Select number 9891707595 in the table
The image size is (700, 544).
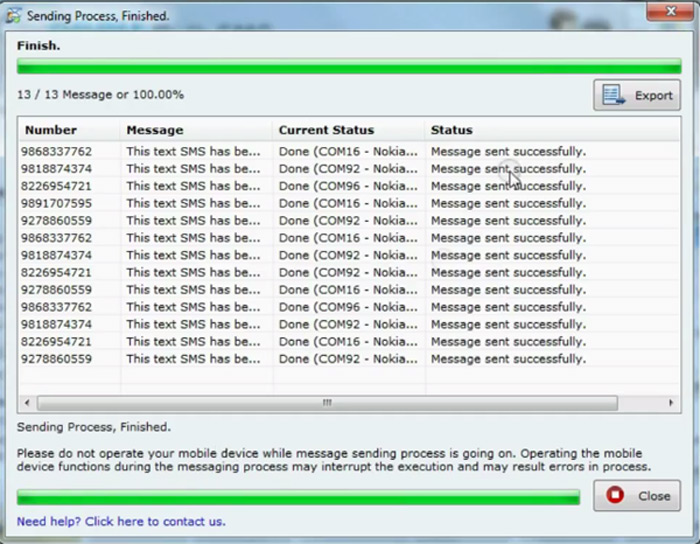pyautogui.click(x=56, y=203)
